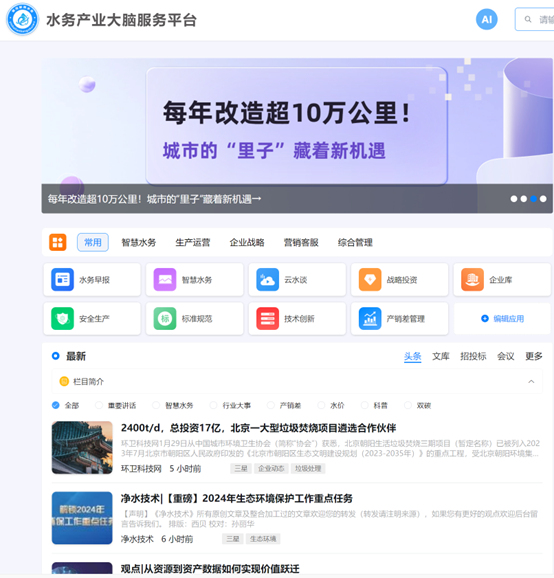Open the 水务早报 app icon
Viewport: 554px width, 578px height.
[x=62, y=279]
